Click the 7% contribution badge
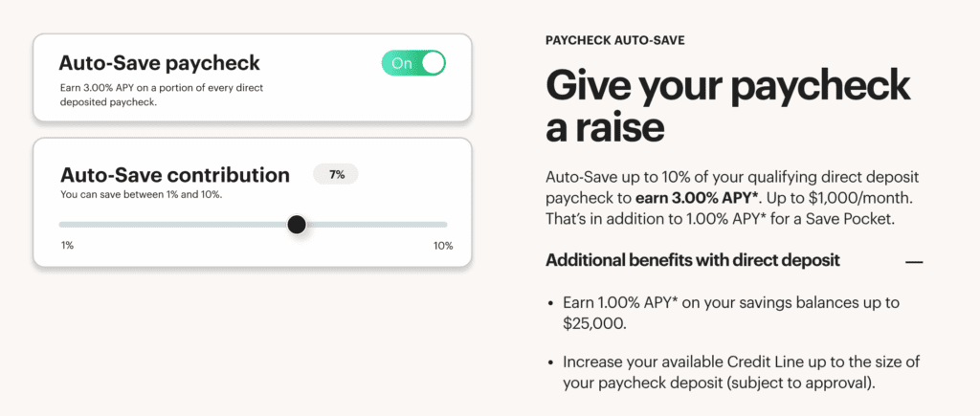The height and width of the screenshot is (416, 980). (x=336, y=175)
